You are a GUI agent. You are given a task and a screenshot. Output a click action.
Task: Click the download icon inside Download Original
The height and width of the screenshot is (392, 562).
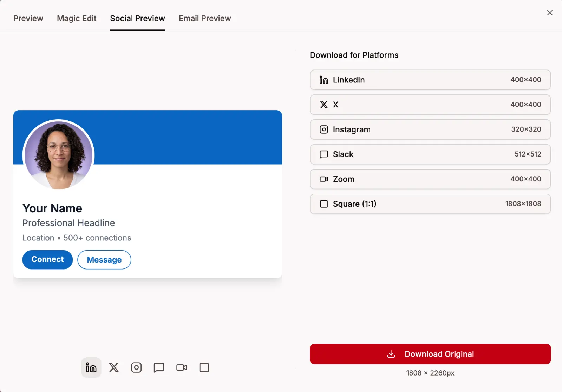[x=391, y=354]
